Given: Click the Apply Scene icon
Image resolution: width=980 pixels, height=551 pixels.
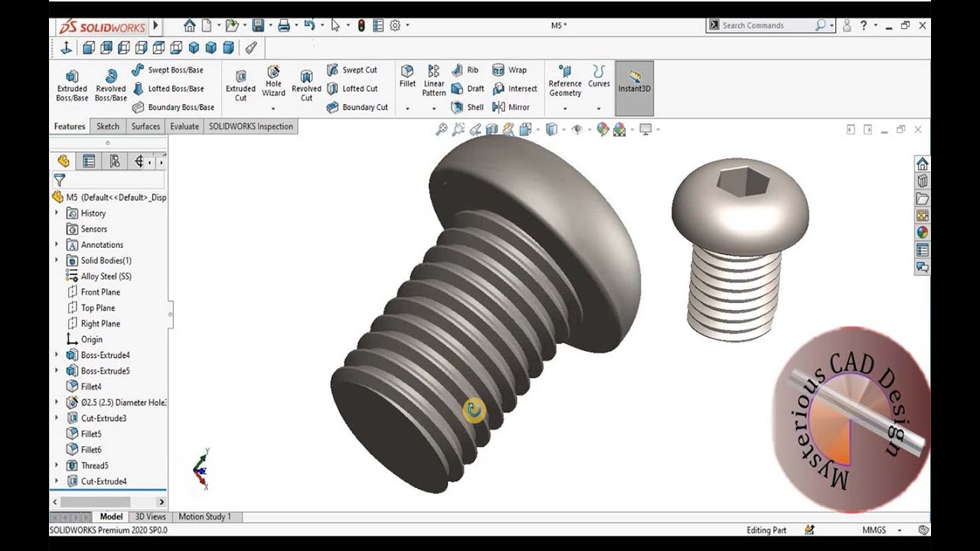Looking at the screenshot, I should (619, 130).
